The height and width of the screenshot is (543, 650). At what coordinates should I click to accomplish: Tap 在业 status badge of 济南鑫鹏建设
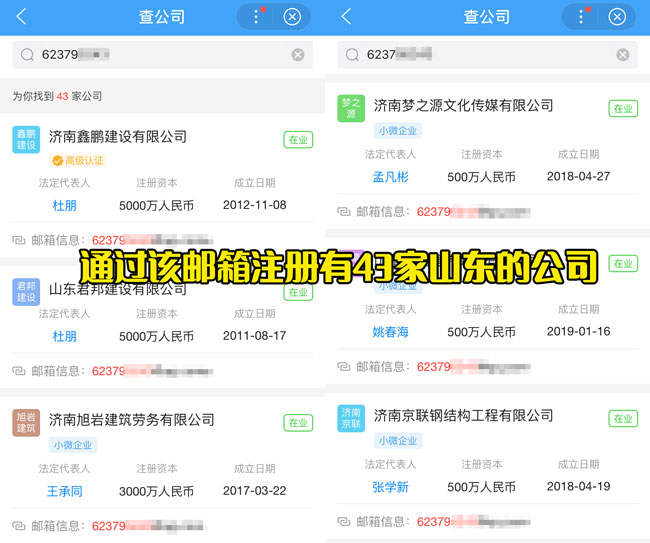(x=298, y=140)
